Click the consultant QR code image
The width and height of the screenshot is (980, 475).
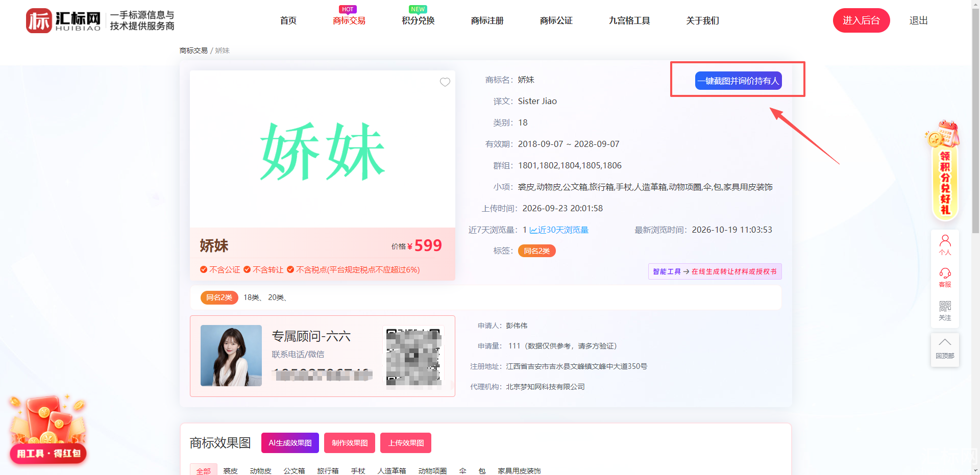(413, 357)
